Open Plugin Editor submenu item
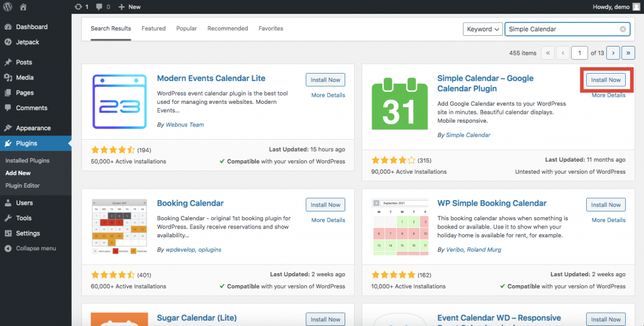 click(23, 186)
